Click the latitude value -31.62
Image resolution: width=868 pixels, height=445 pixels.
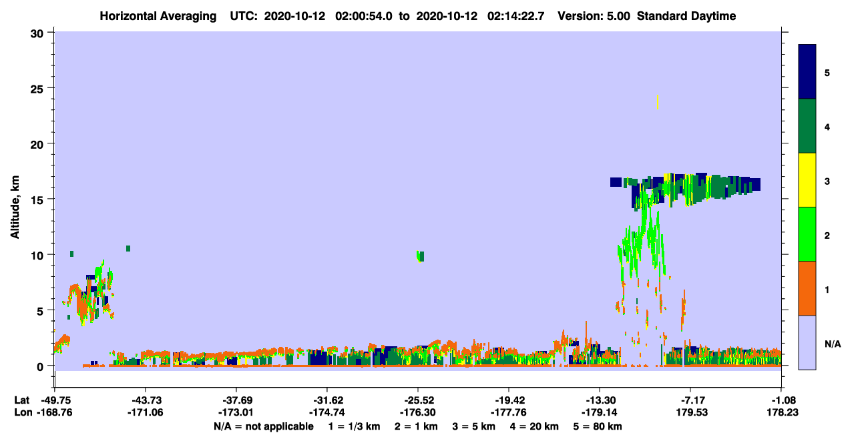[x=327, y=400]
